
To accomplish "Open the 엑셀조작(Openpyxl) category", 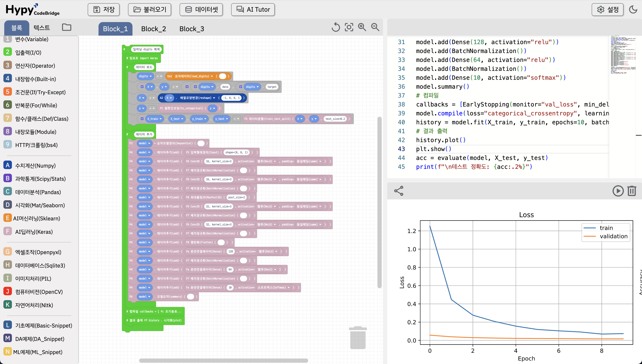I will [32, 252].
